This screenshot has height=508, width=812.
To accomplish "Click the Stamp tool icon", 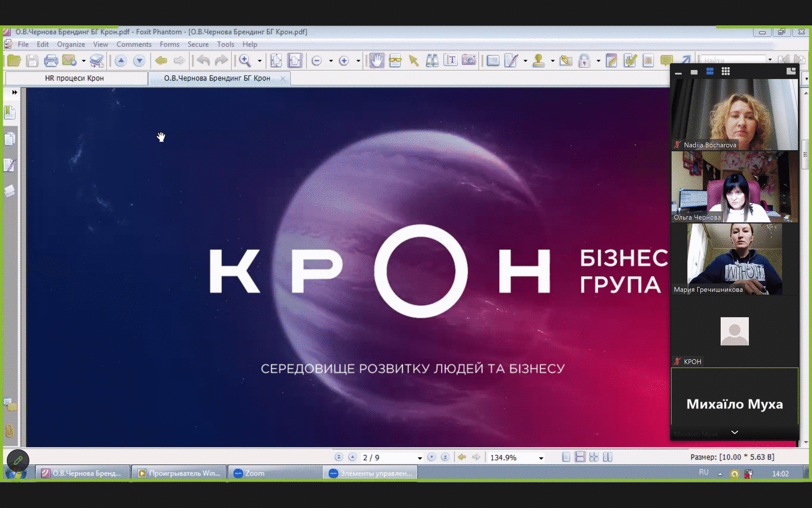I will (538, 61).
